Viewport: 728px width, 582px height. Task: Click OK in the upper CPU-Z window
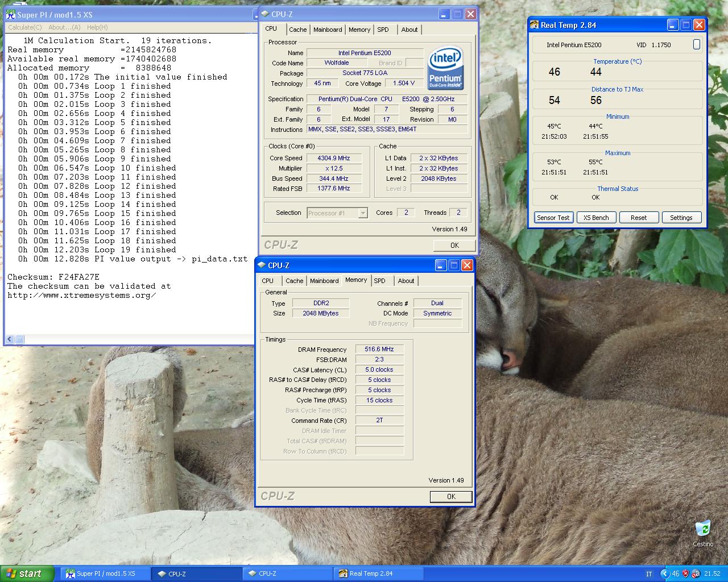[454, 245]
